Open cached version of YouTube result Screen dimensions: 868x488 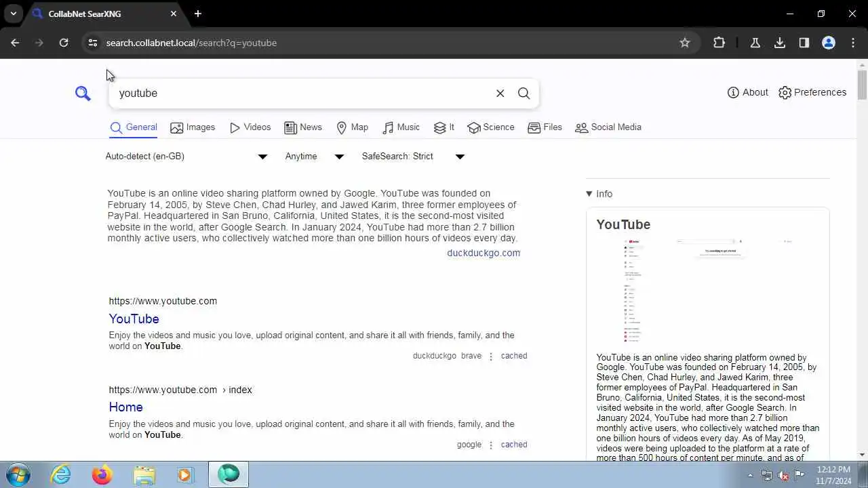pyautogui.click(x=514, y=356)
